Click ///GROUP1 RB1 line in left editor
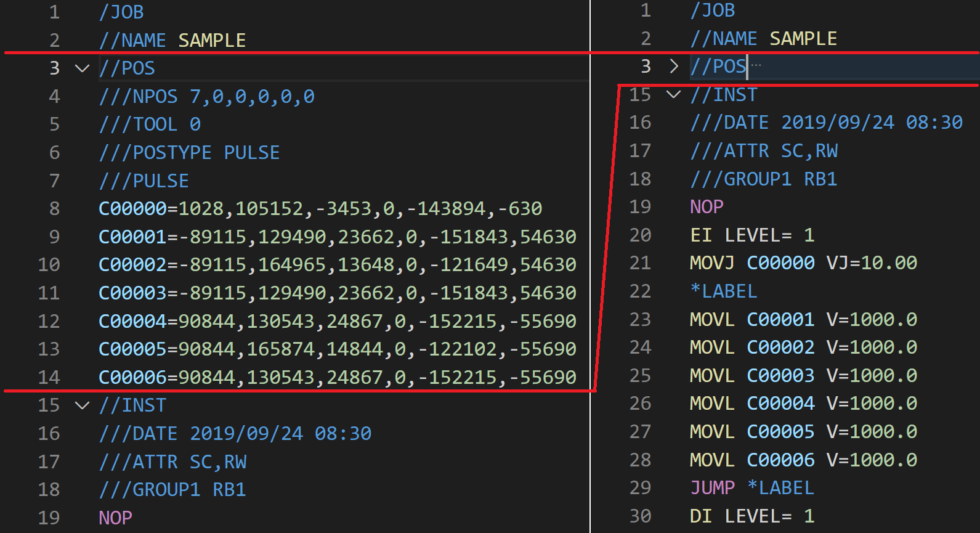Image resolution: width=980 pixels, height=533 pixels. (172, 490)
